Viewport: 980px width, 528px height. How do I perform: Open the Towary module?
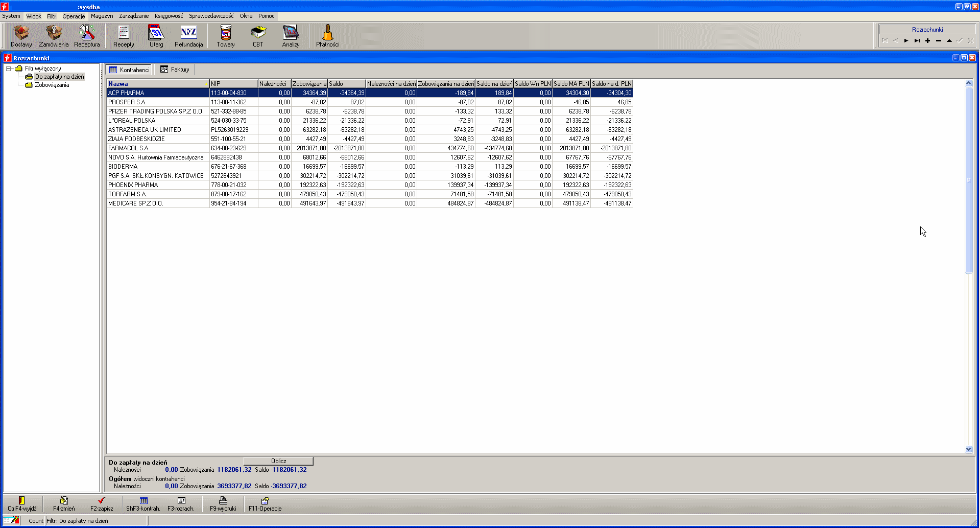[225, 36]
